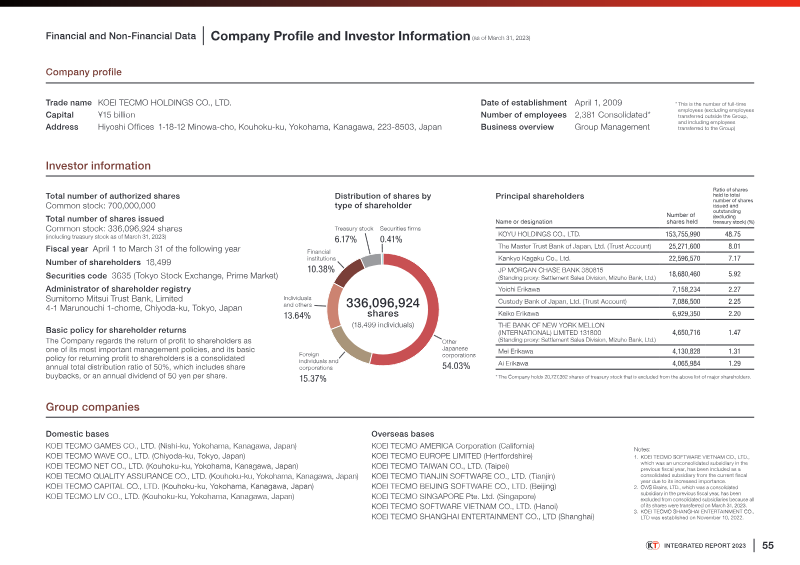Click the 'Overseas bases' subheading
The image size is (800, 565).
pos(403,434)
